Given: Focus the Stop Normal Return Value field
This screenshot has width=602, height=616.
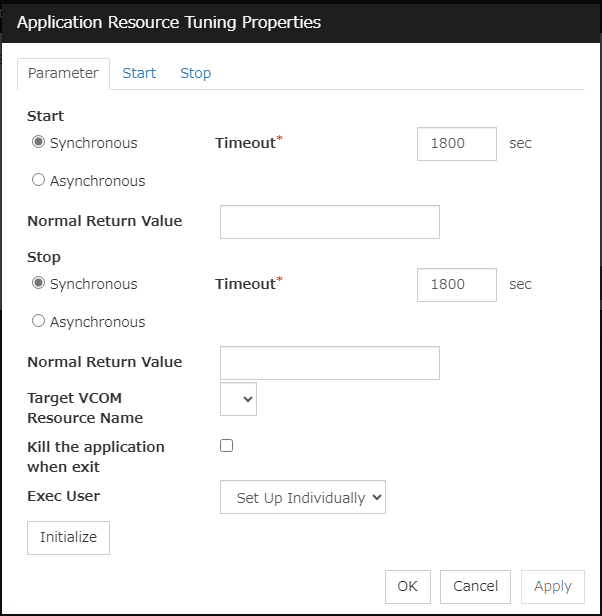Looking at the screenshot, I should click(x=329, y=363).
